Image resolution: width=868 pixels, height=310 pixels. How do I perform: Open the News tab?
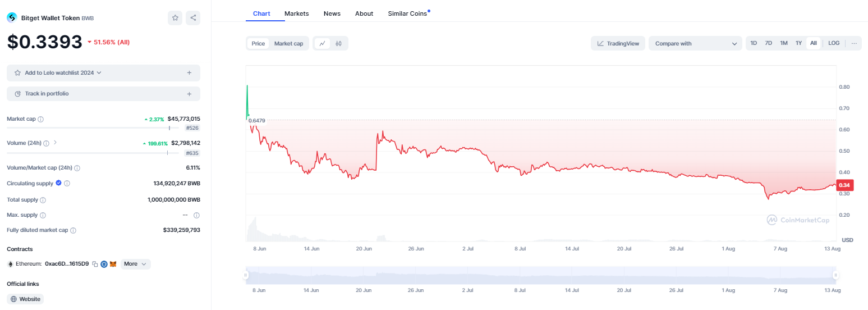(332, 13)
